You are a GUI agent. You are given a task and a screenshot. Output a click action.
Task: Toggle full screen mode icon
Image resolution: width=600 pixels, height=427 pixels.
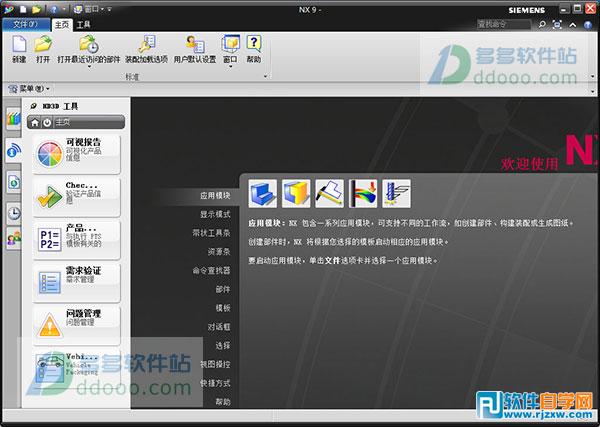pos(557,24)
